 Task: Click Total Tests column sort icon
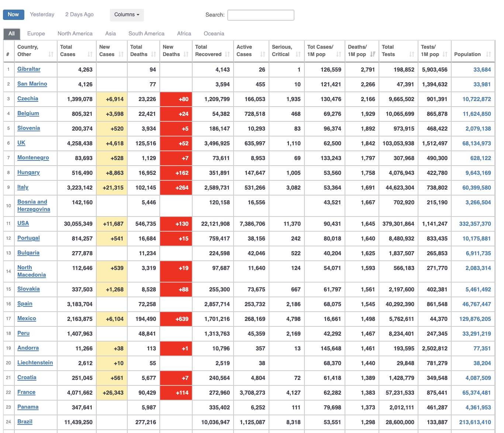point(412,54)
